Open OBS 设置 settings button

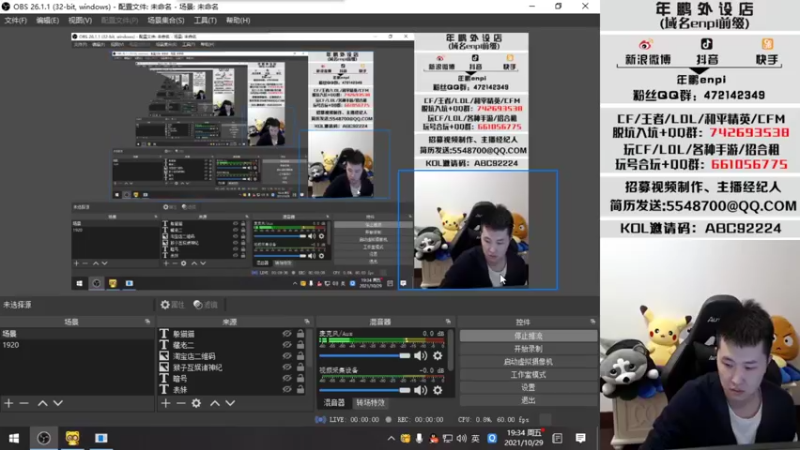coord(528,387)
